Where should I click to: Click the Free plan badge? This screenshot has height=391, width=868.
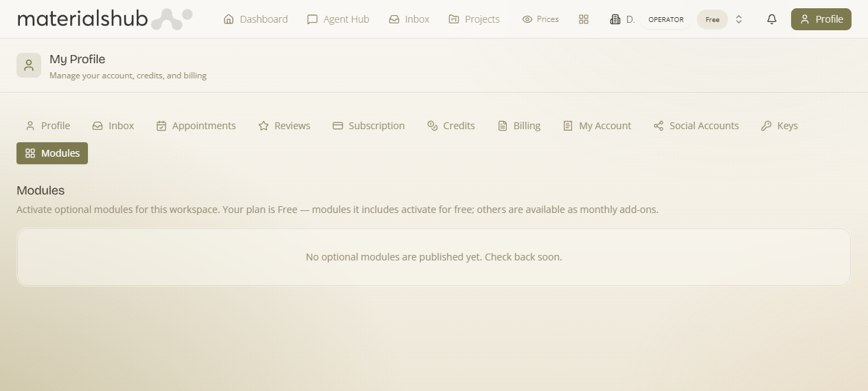(x=712, y=19)
